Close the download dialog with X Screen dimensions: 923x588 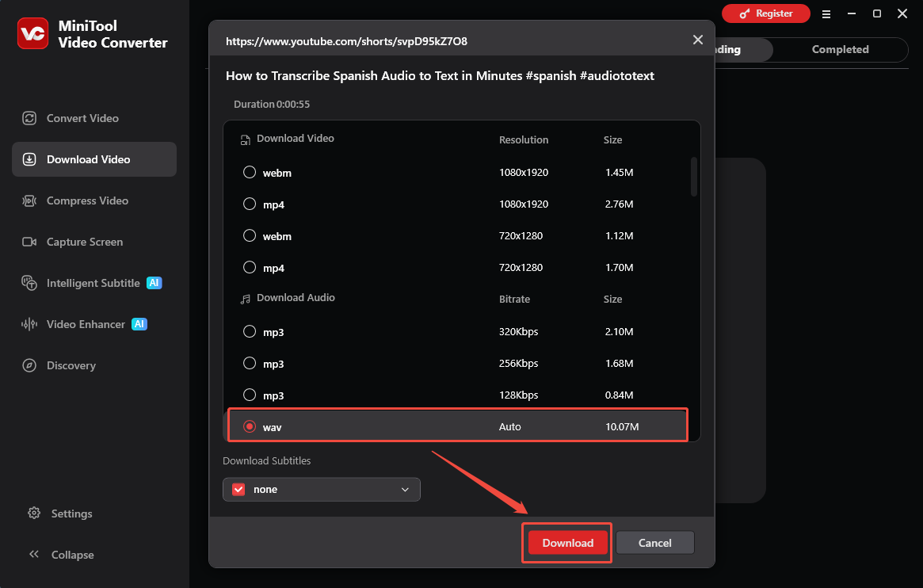click(698, 40)
